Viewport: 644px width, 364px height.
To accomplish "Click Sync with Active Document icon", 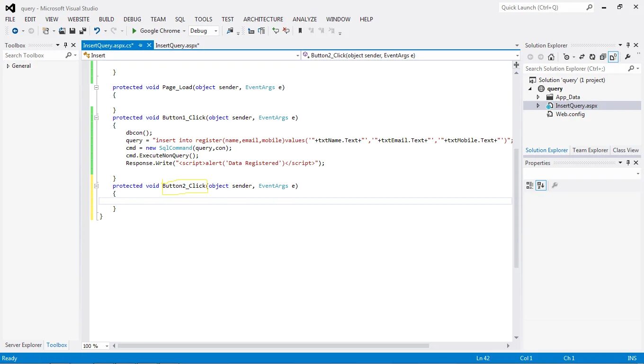I will 582,57.
